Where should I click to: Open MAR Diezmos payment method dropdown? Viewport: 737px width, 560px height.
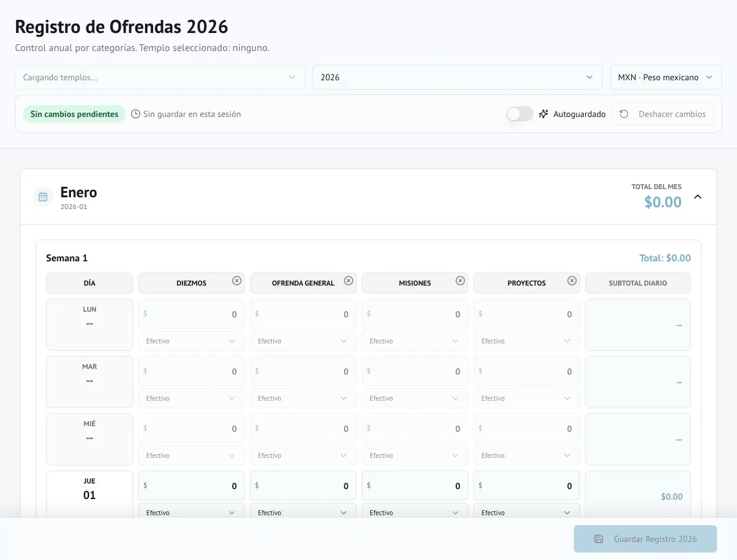click(x=191, y=398)
